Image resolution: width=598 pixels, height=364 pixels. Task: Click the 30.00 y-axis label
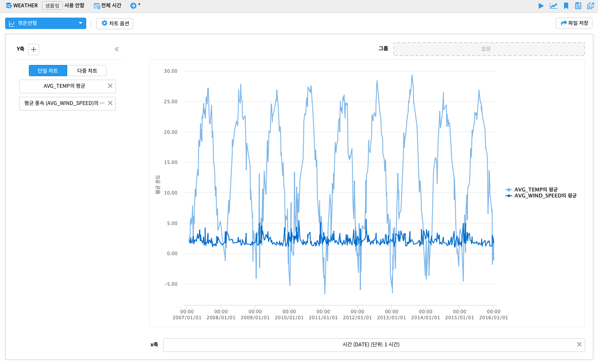pyautogui.click(x=171, y=71)
